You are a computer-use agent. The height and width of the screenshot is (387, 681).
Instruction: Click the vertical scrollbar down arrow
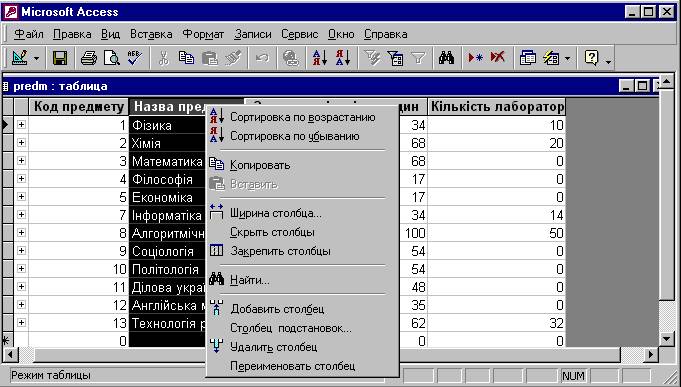tap(667, 339)
